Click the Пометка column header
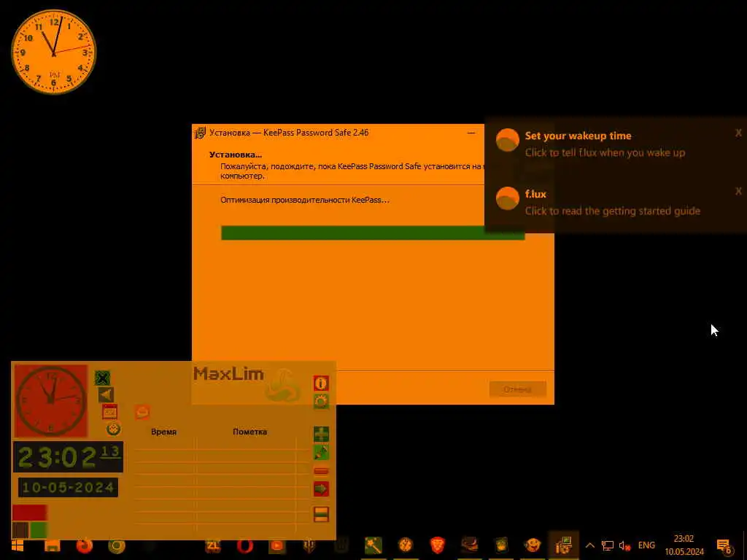The image size is (747, 560). 249,432
